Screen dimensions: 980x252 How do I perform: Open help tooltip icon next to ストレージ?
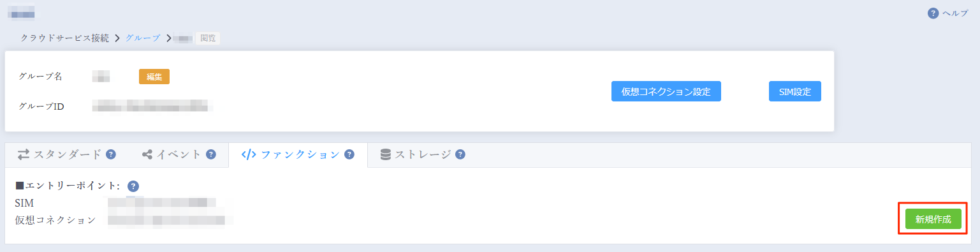pos(460,154)
